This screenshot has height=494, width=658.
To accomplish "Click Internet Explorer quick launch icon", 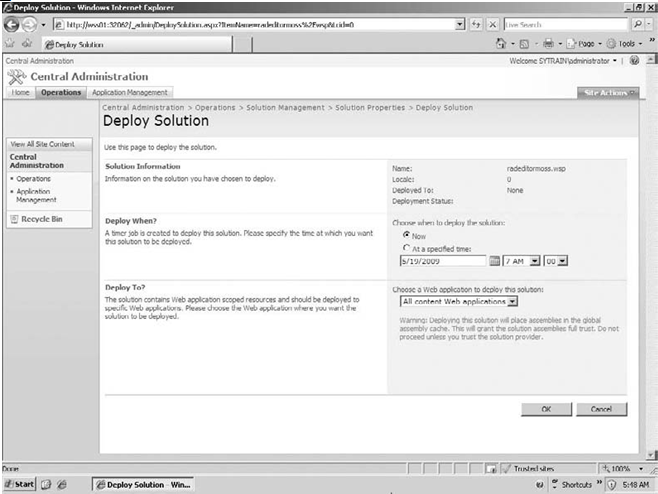I will [x=62, y=484].
